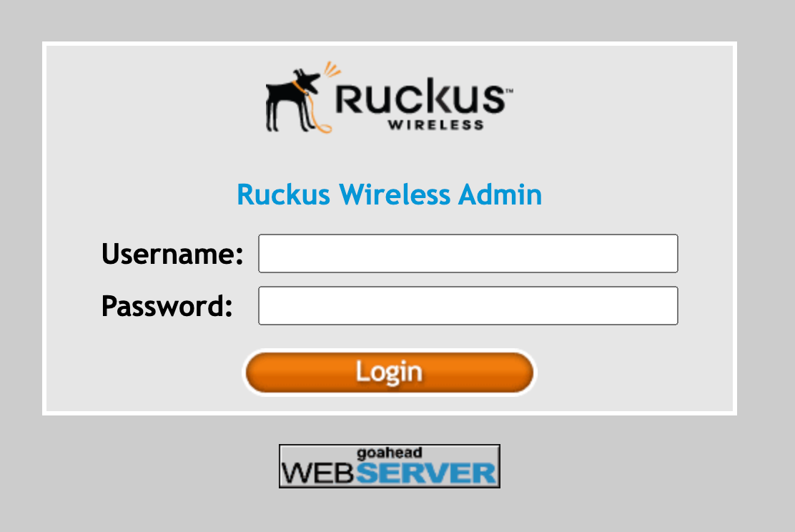
Task: Click the blue SERVER text in badge
Action: click(425, 473)
